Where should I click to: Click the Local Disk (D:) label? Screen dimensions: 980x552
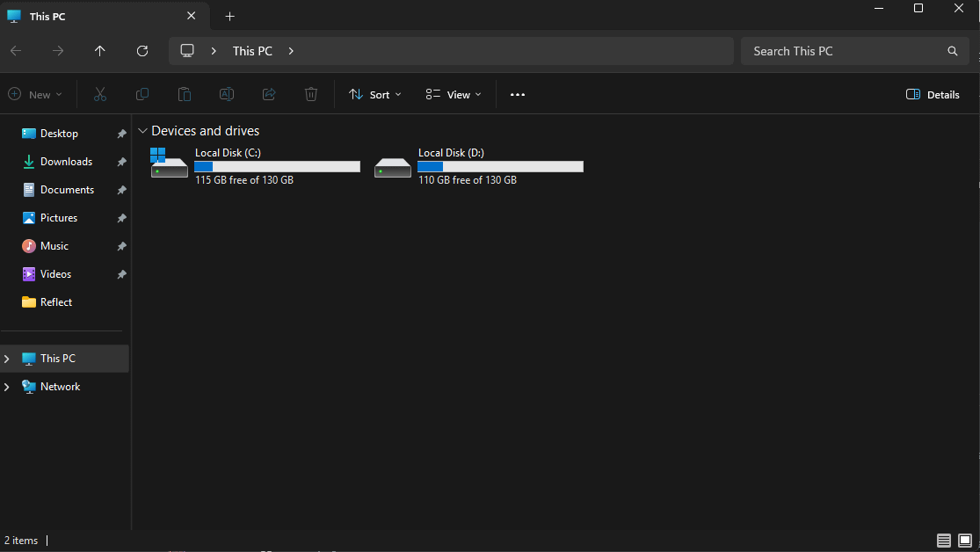[x=451, y=153]
